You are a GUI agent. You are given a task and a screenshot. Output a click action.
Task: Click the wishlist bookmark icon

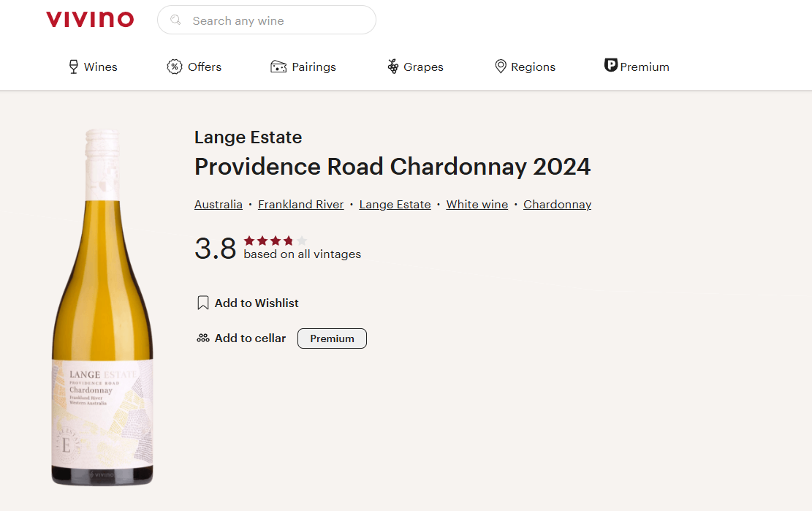203,303
